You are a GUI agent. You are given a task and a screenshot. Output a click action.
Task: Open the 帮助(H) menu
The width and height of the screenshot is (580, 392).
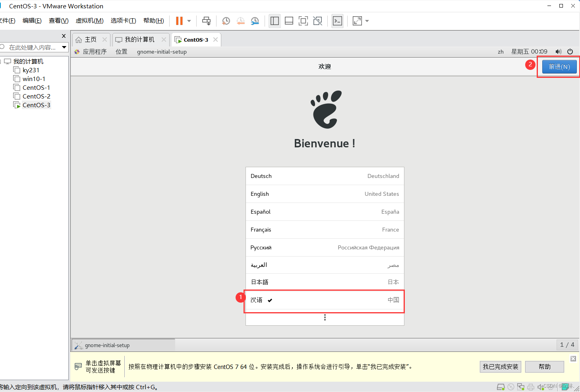pos(154,21)
